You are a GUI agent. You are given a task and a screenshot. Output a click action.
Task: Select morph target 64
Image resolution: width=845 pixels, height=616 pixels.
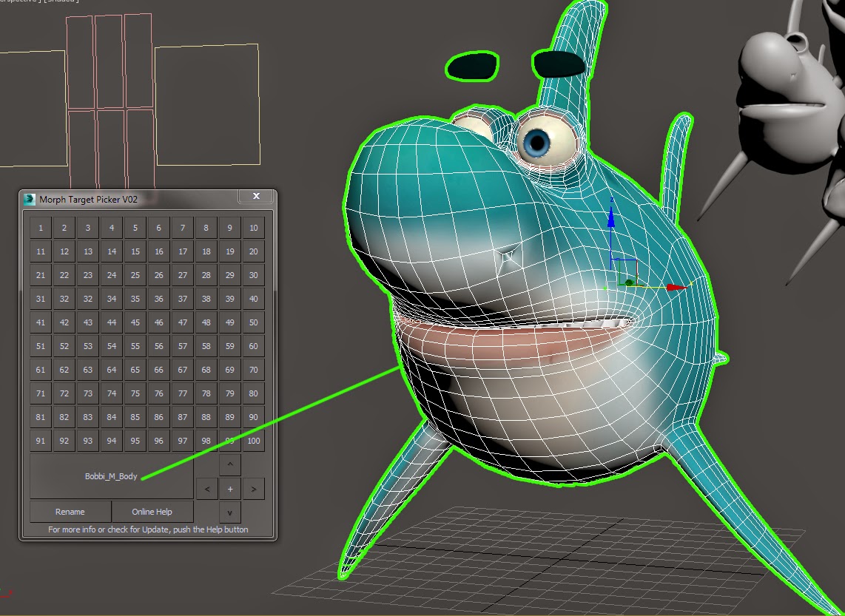point(112,370)
